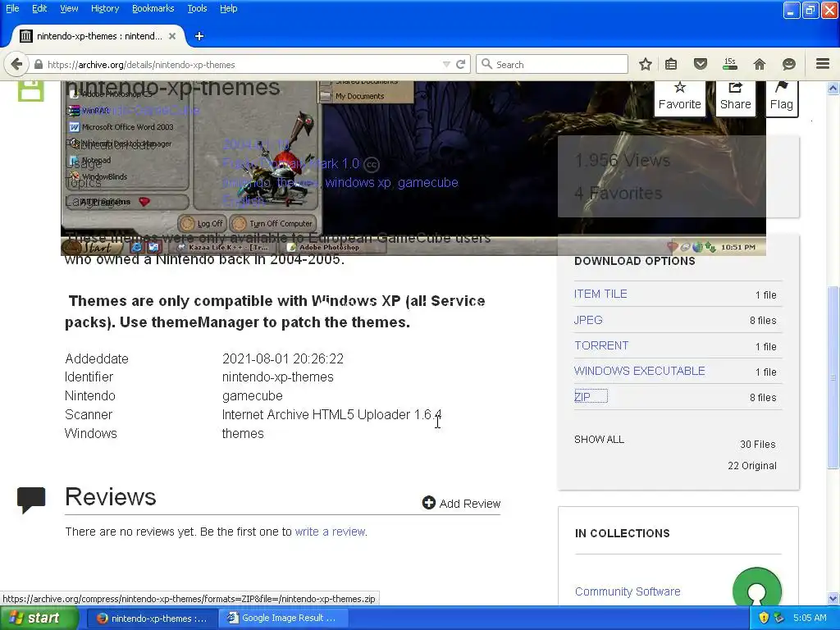Image resolution: width=840 pixels, height=630 pixels.
Task: Click the TORRENT download link
Action: [x=601, y=345]
